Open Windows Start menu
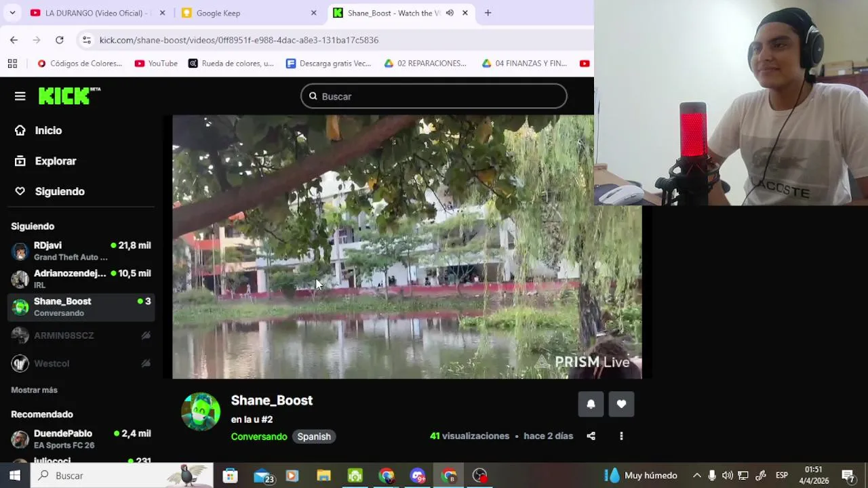Image resolution: width=868 pixels, height=488 pixels. (15, 475)
